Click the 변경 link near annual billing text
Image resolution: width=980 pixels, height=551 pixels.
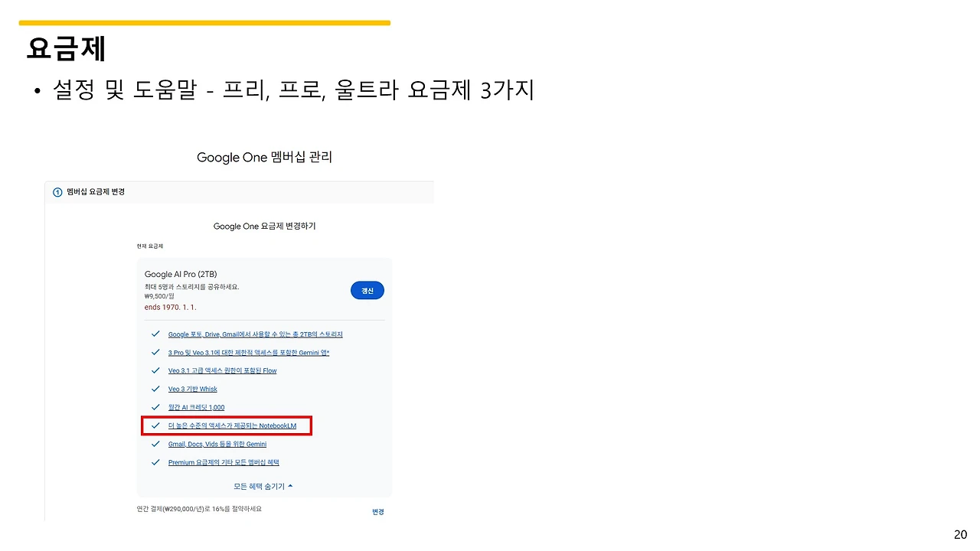tap(377, 511)
